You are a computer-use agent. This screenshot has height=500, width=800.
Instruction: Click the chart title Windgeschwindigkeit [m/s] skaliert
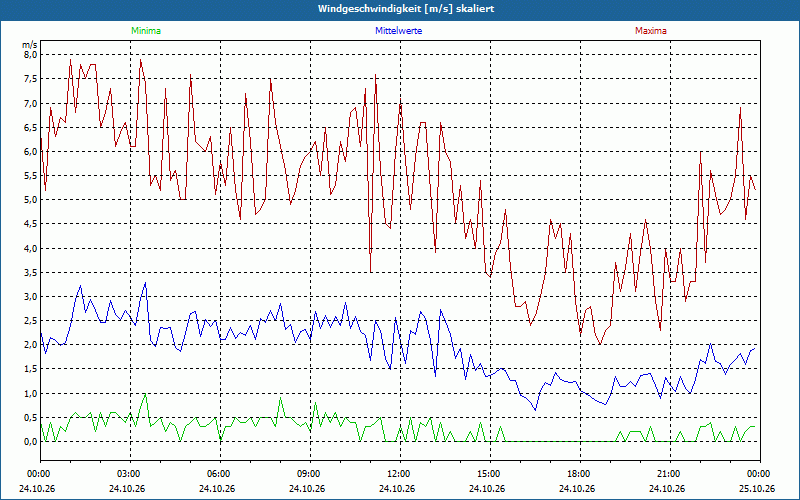[406, 9]
